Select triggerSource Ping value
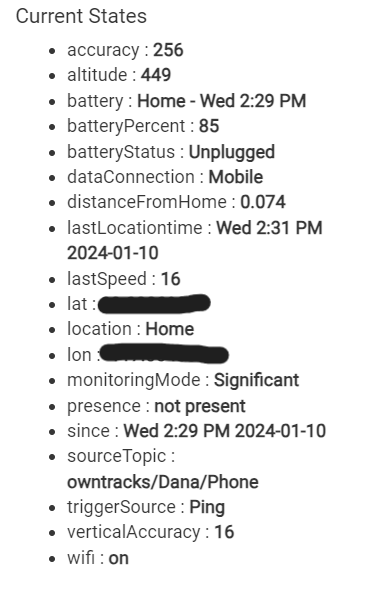This screenshot has height=589, width=371. (207, 507)
